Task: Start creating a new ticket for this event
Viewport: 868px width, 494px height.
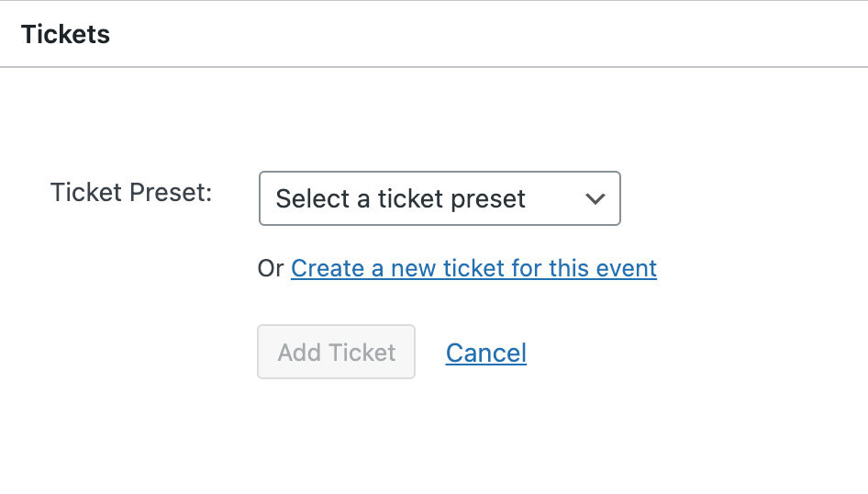Action: [x=473, y=268]
